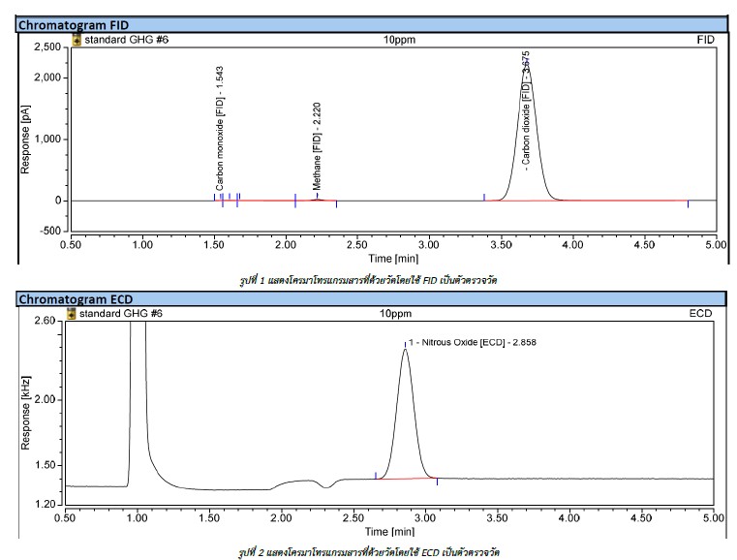Select the figure 1 caption below FID plot

pyautogui.click(x=369, y=277)
